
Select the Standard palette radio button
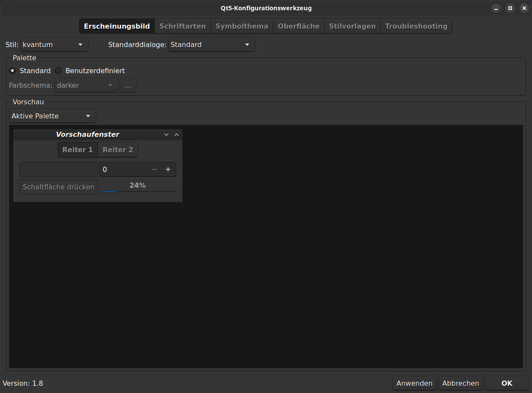[x=12, y=71]
